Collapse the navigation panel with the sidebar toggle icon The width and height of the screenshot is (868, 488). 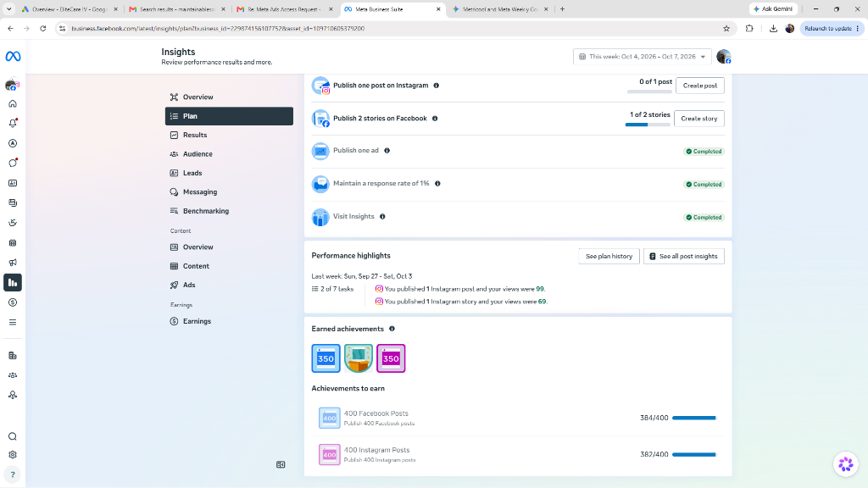tap(281, 465)
